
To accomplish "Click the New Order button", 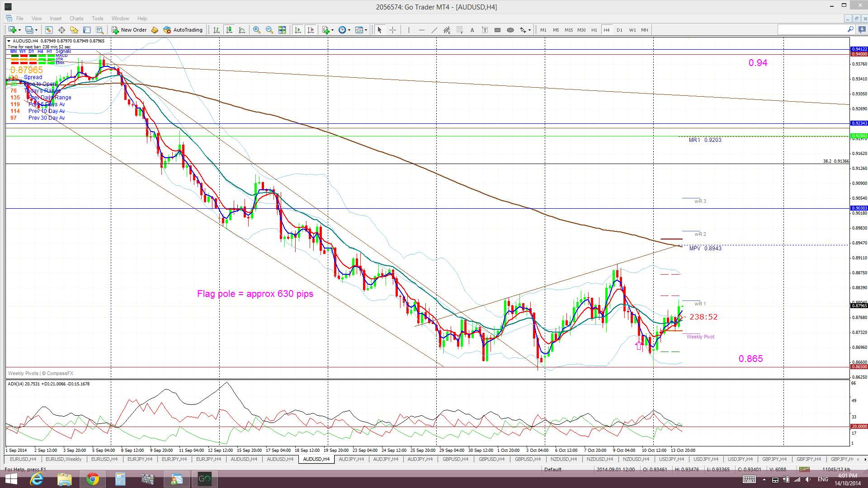I will point(129,30).
